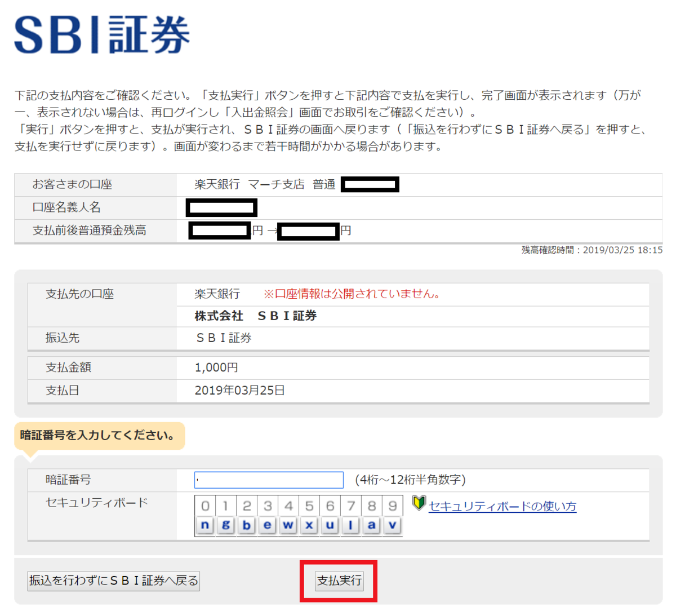Click the beginner mark icon beside the help link
Screen dimensions: 676x616
point(419,503)
